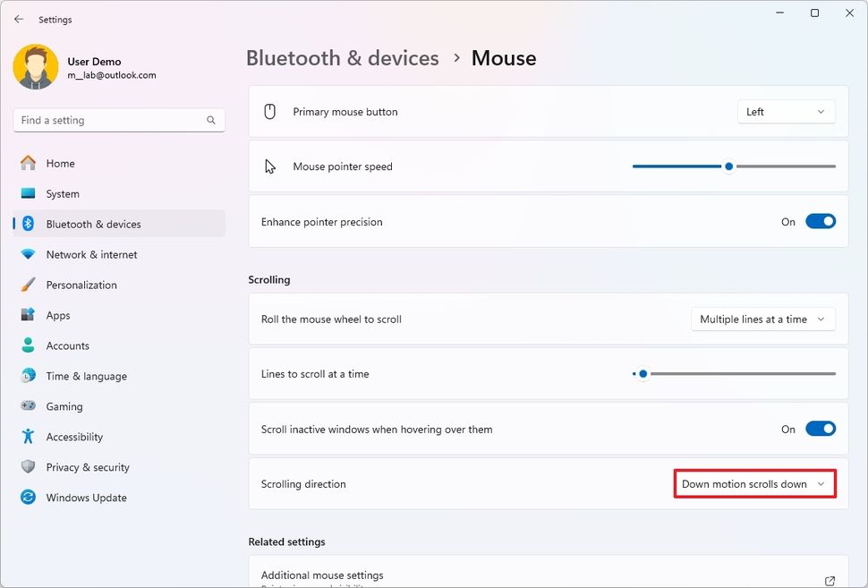868x588 pixels.
Task: Click the Accessibility icon
Action: click(x=30, y=437)
